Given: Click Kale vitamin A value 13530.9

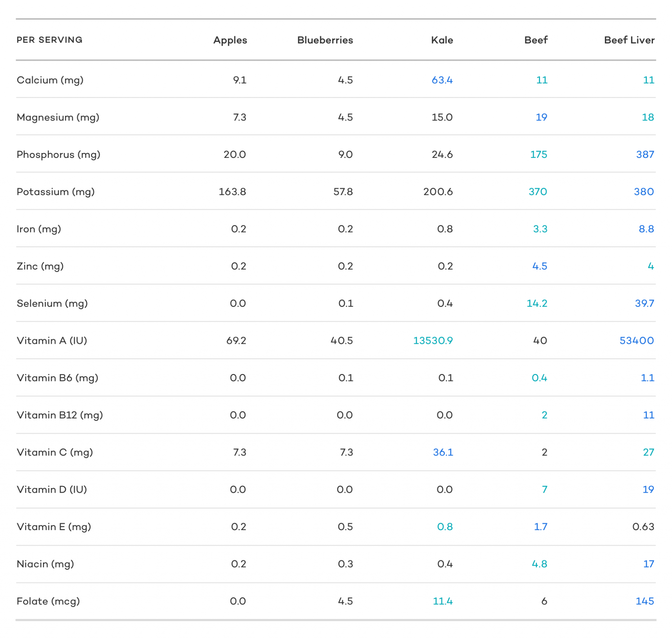Looking at the screenshot, I should point(433,341).
